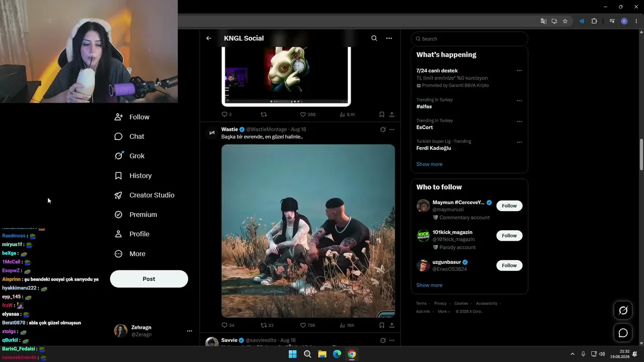Click the Chrome translate page icon
Image resolution: width=644 pixels, height=362 pixels.
(x=543, y=21)
